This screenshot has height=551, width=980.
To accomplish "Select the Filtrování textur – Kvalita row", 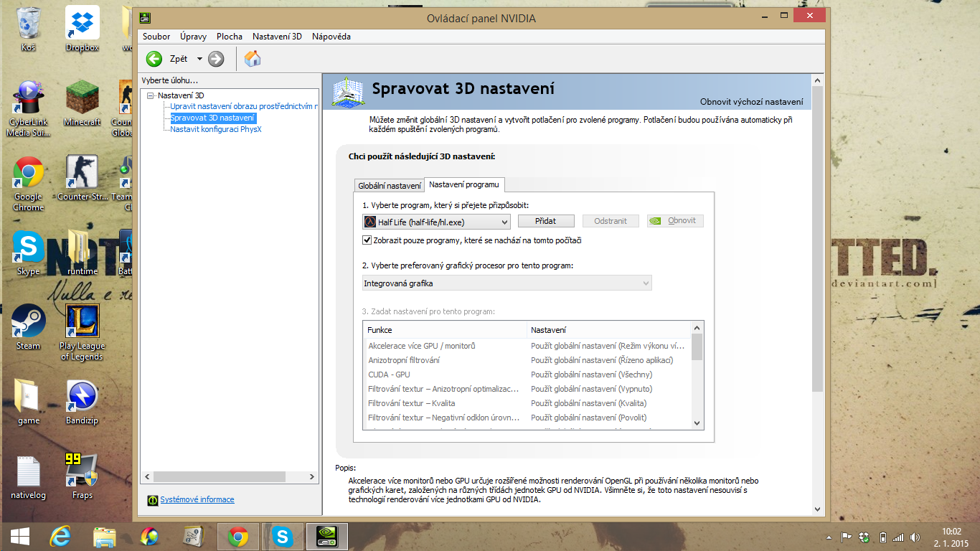I will 527,403.
